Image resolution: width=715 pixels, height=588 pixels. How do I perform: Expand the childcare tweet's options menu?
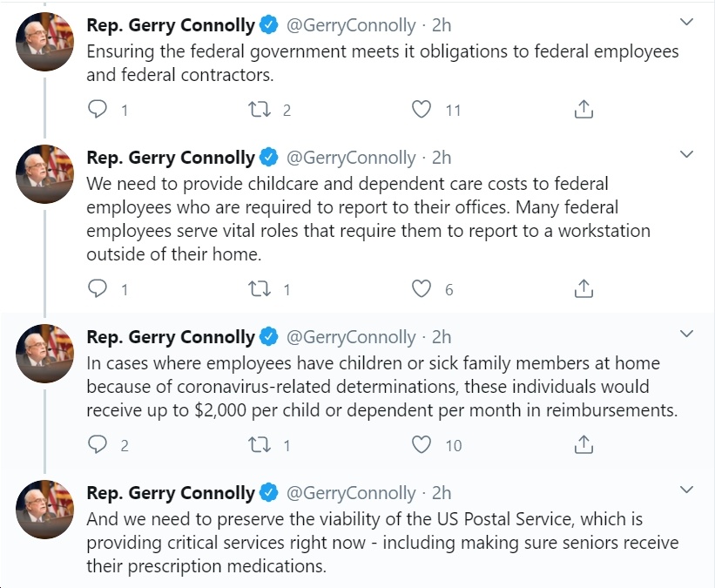[x=686, y=154]
